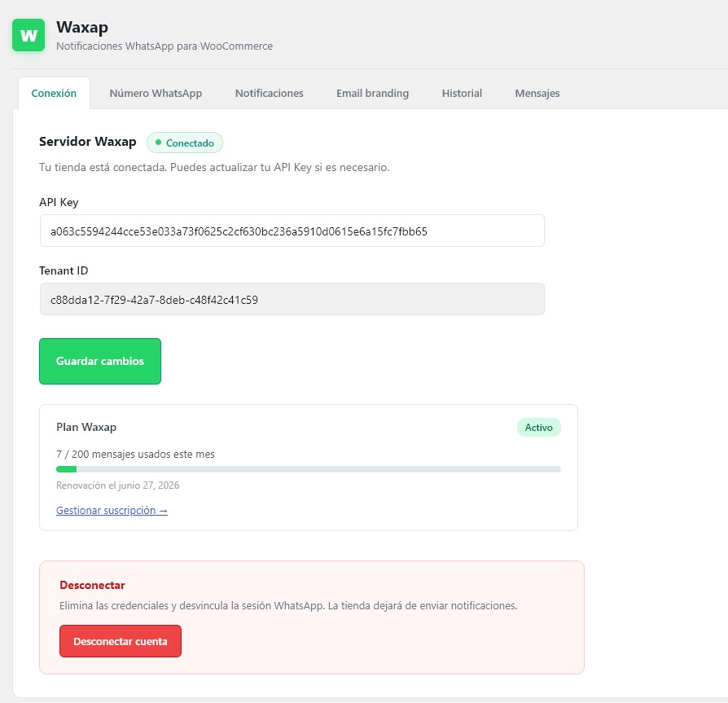Click the Renovación el junio 27, 2026 text

(117, 486)
